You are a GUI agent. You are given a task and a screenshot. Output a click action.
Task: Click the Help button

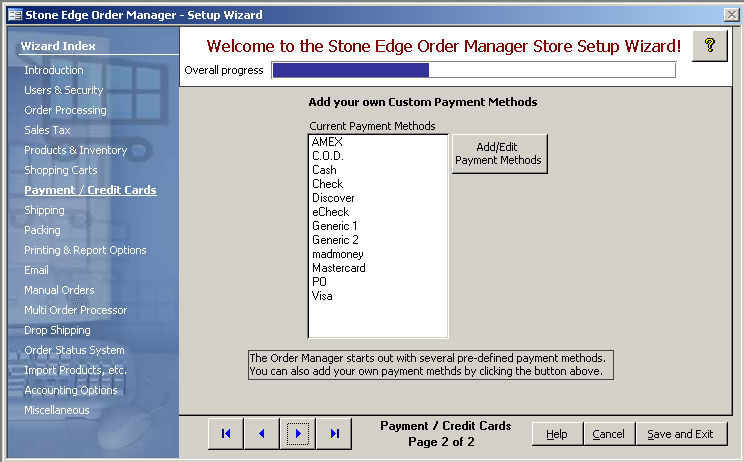pos(557,434)
